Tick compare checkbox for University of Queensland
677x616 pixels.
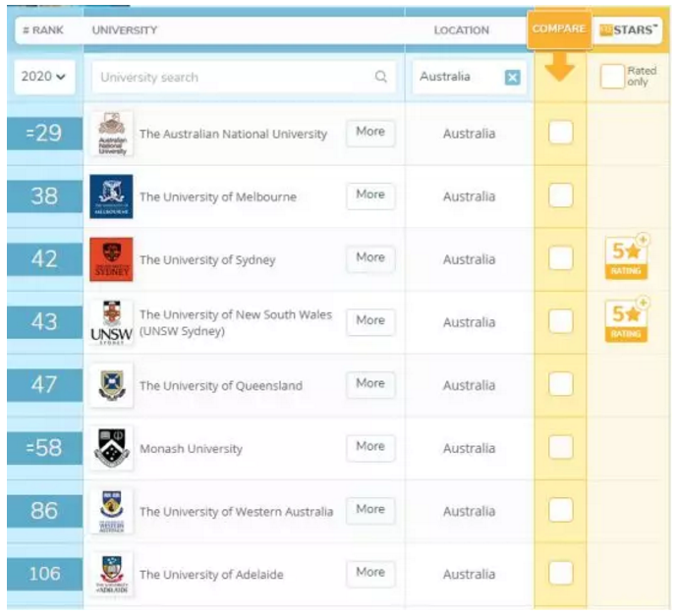coord(560,384)
